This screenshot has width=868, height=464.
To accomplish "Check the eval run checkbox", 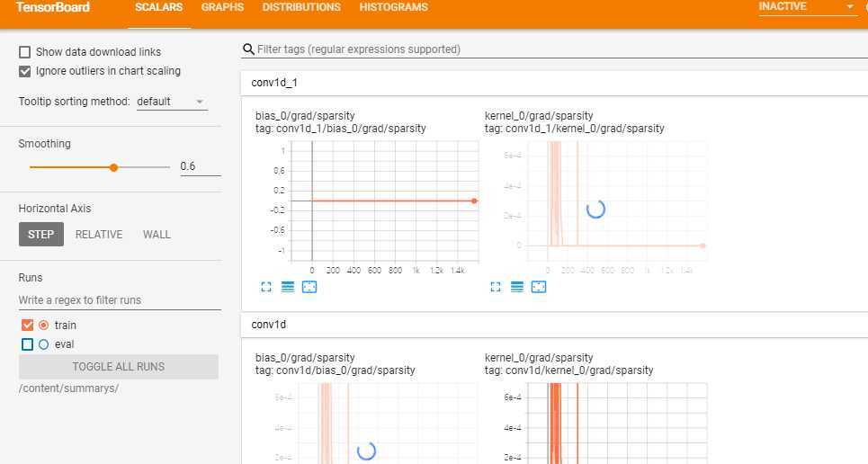I will 27,344.
